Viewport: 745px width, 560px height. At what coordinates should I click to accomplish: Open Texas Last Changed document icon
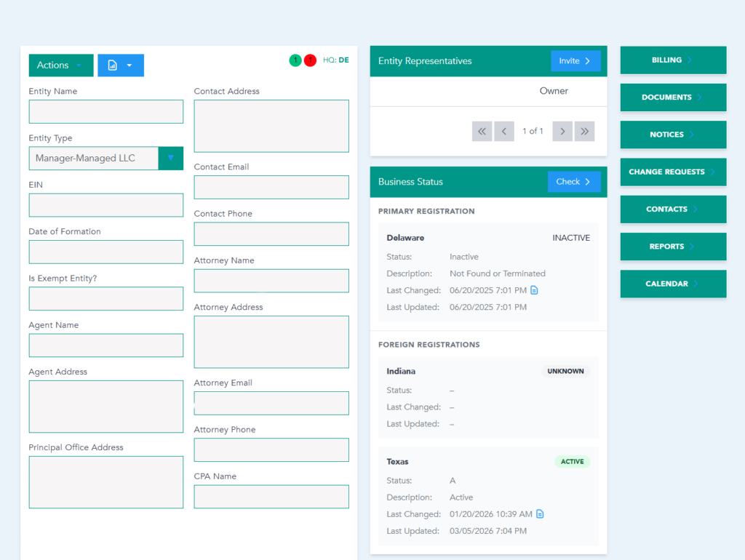click(x=540, y=514)
